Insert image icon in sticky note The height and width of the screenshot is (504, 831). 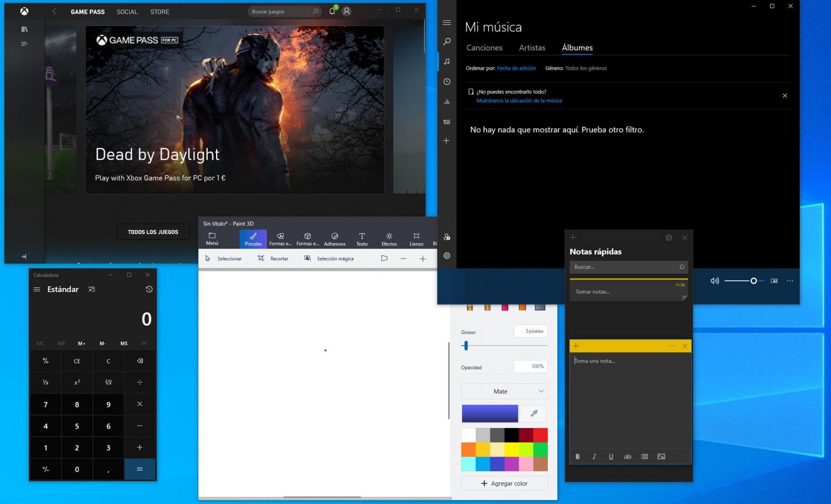(x=661, y=456)
